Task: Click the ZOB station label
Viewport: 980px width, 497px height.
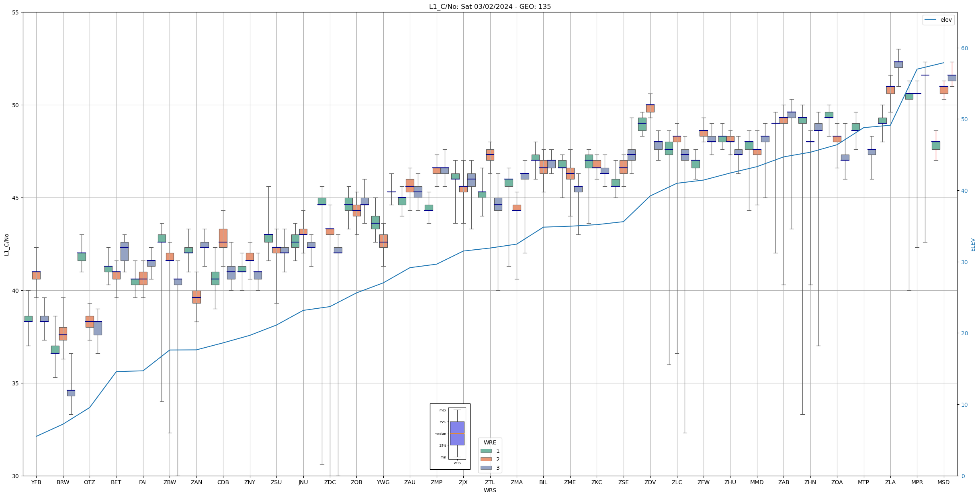Action: tap(356, 482)
